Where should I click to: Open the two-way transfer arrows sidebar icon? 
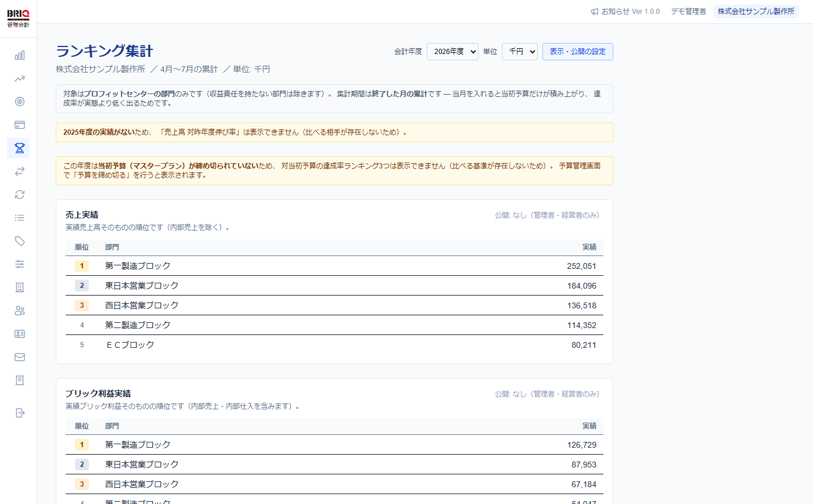20,171
